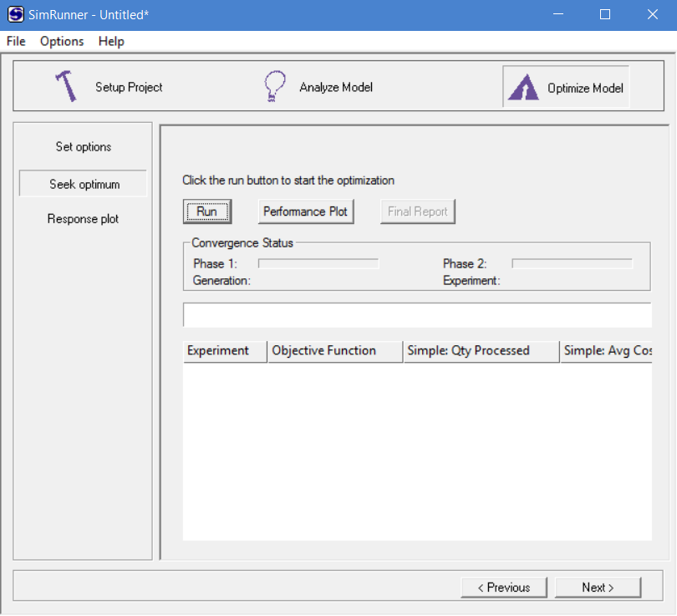The height and width of the screenshot is (616, 677).
Task: Close the SimRunner window
Action: (x=653, y=15)
